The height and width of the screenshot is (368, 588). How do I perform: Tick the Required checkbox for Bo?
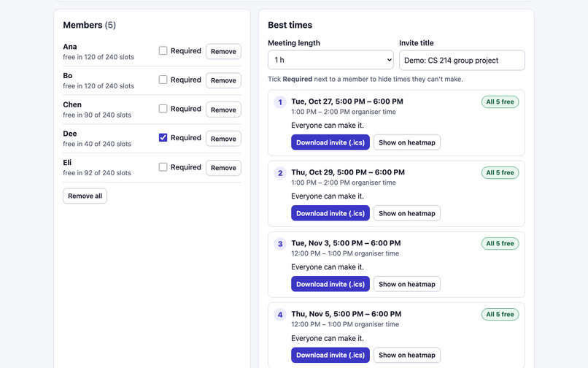(x=163, y=80)
